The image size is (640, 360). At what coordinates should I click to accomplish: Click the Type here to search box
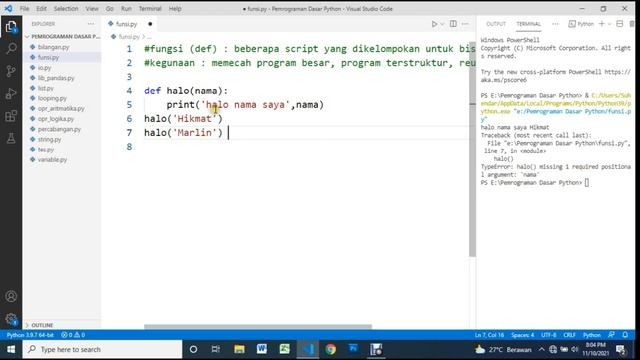click(102, 349)
